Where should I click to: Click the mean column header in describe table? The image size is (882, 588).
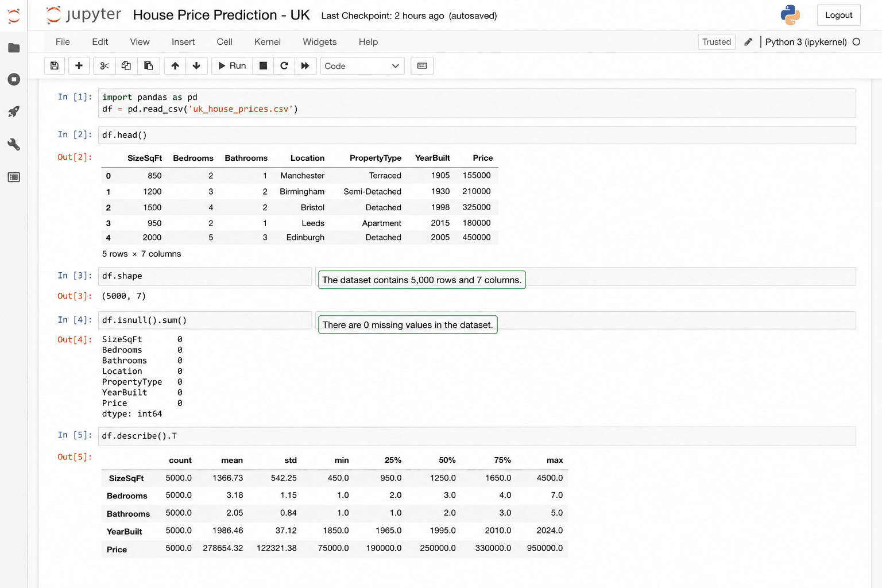(x=232, y=461)
